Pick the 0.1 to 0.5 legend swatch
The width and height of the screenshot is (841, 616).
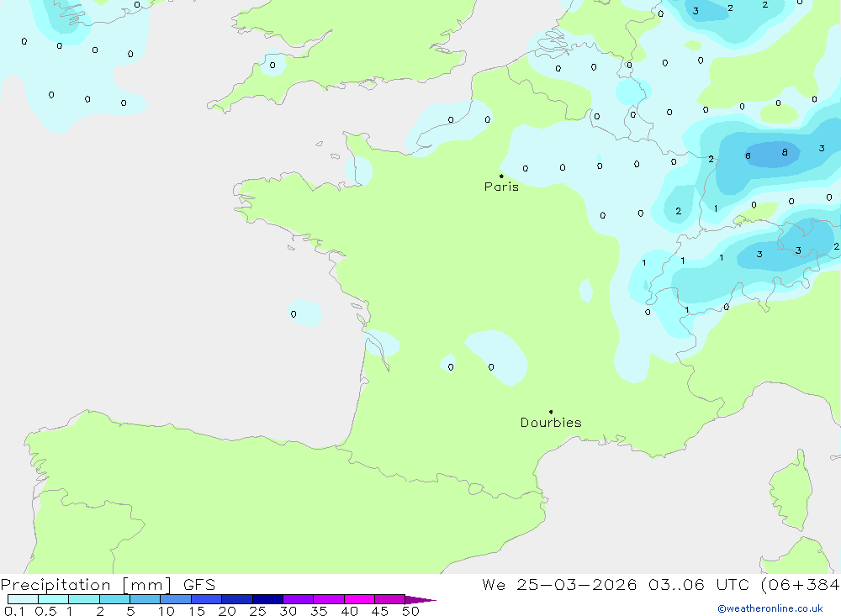[x=23, y=599]
